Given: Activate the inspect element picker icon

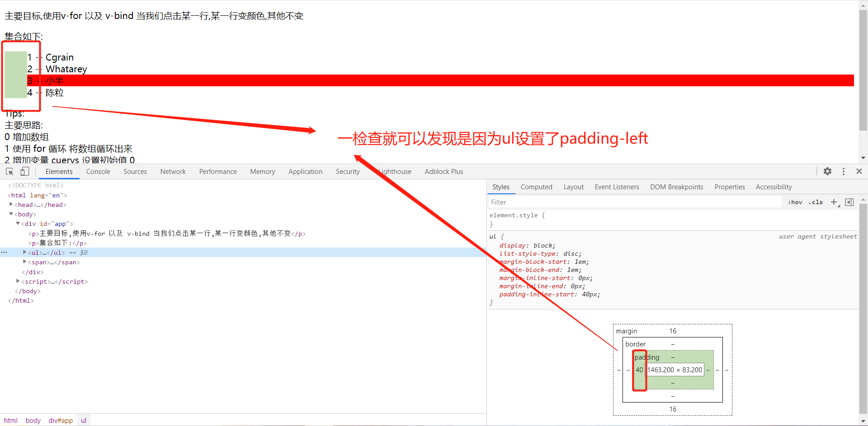Looking at the screenshot, I should [x=9, y=172].
